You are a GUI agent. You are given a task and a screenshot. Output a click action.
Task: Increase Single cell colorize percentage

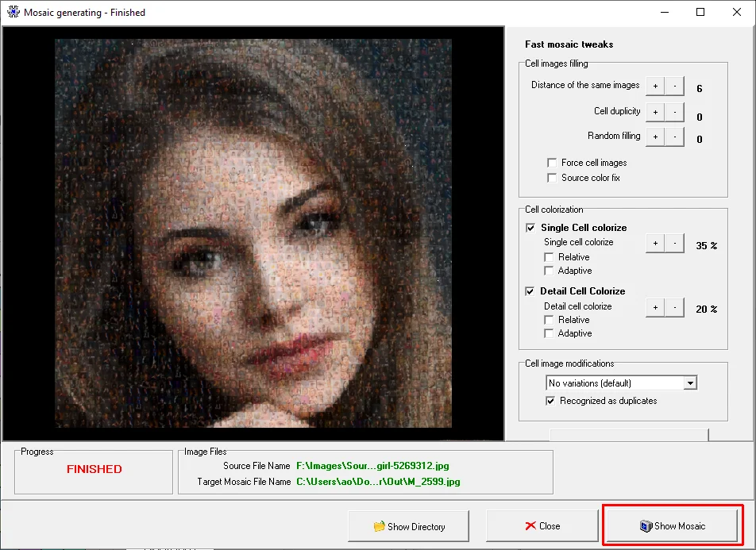point(655,244)
